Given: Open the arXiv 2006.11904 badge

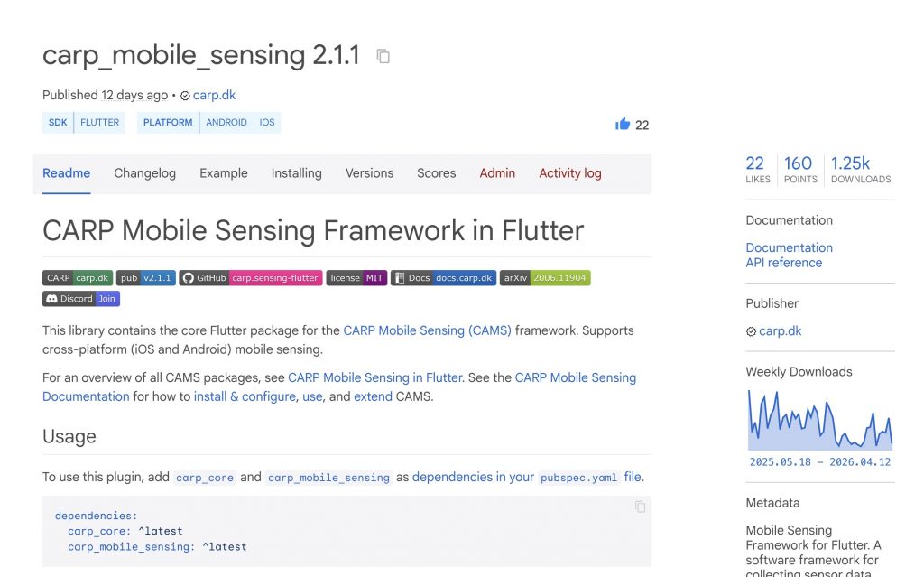Looking at the screenshot, I should [545, 278].
